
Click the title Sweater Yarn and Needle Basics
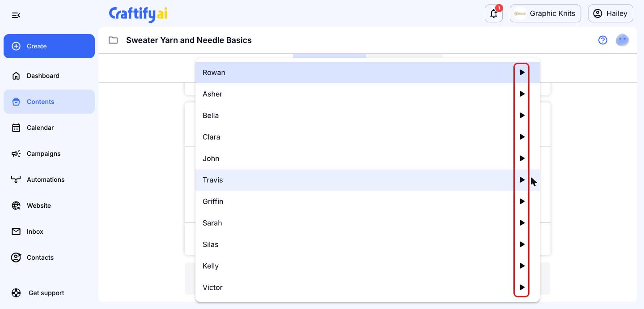coord(189,40)
